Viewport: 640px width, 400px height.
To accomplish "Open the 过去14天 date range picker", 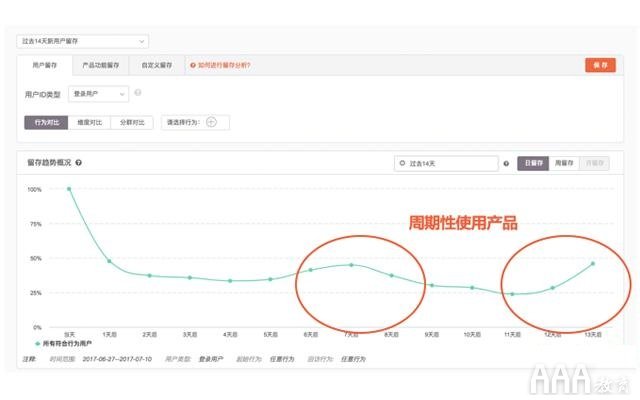I will (446, 162).
